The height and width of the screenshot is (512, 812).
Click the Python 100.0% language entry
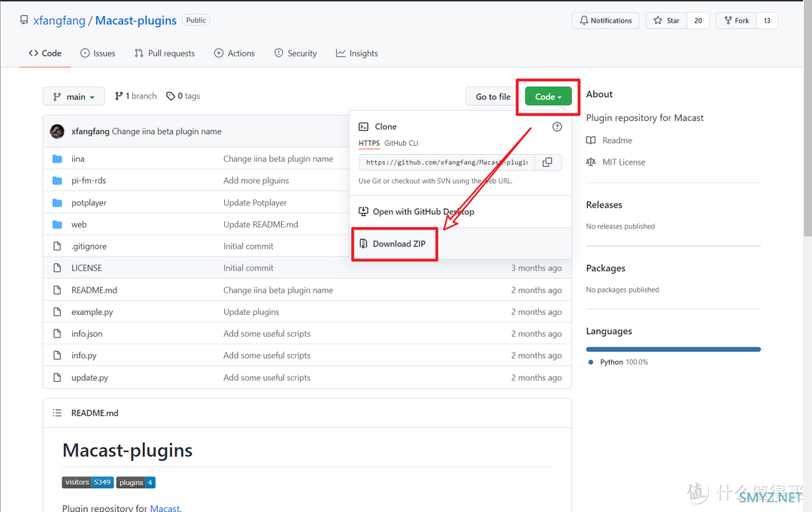[x=618, y=362]
